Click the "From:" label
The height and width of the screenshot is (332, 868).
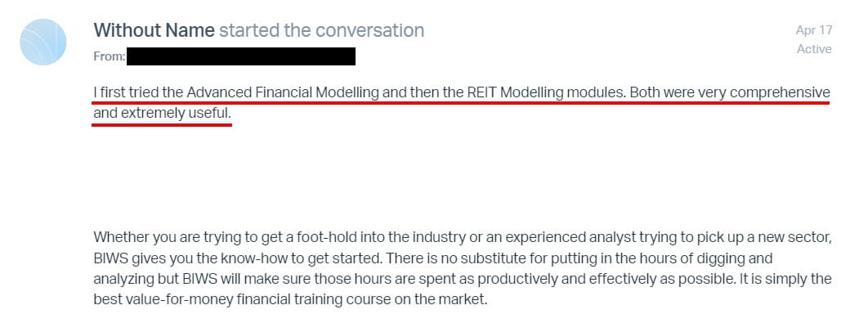(110, 56)
